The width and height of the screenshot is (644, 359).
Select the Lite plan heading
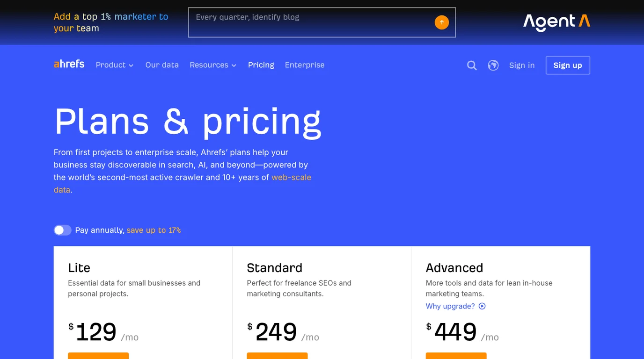[x=79, y=268]
